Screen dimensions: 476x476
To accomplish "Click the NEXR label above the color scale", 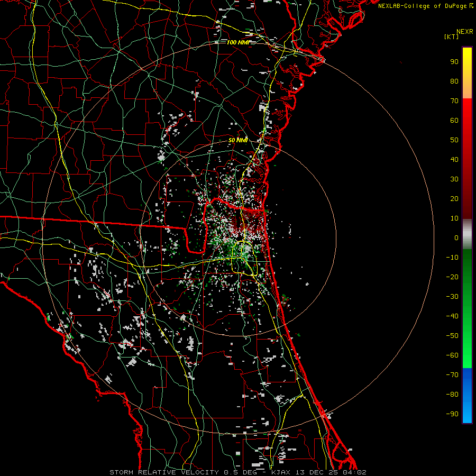I will point(464,31).
